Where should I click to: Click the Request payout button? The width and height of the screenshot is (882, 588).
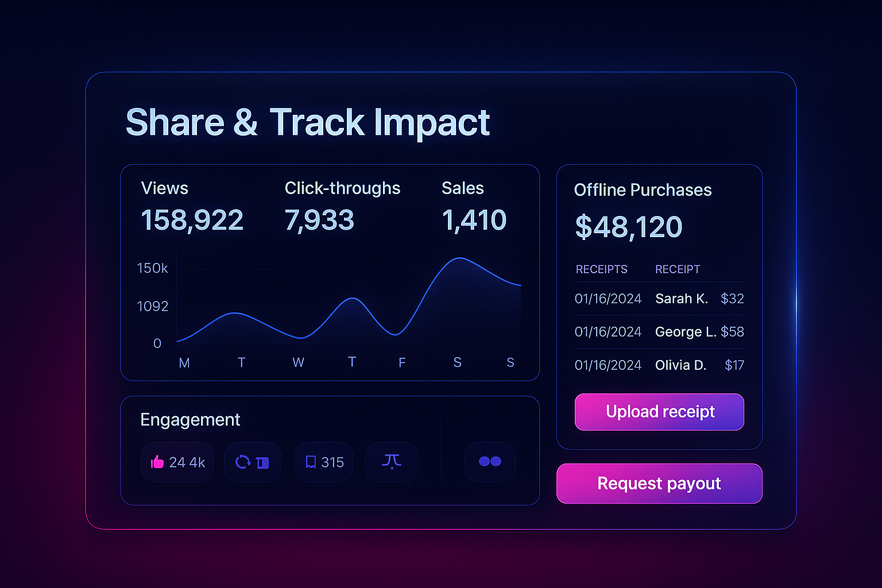(x=659, y=483)
